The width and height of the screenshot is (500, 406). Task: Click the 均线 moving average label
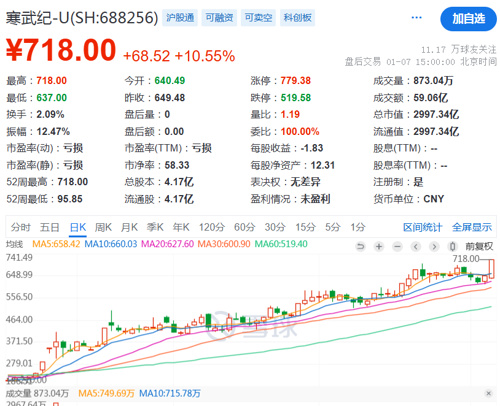tap(14, 244)
